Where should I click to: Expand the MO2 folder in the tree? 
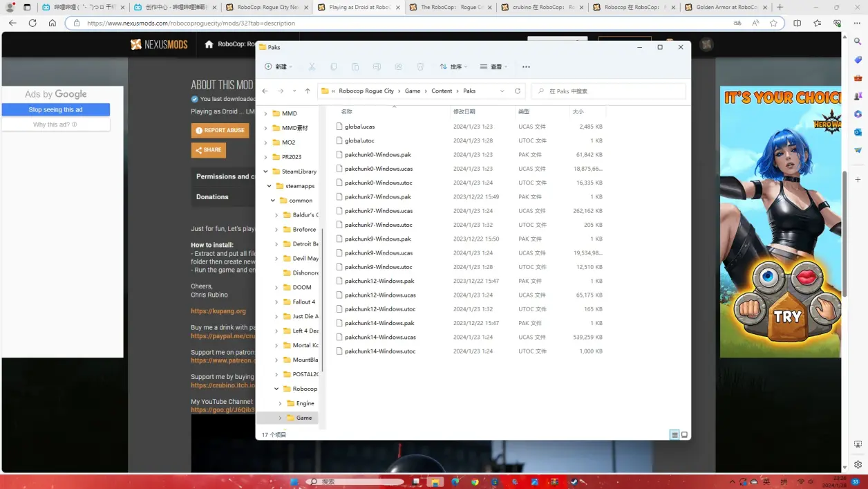(x=265, y=142)
